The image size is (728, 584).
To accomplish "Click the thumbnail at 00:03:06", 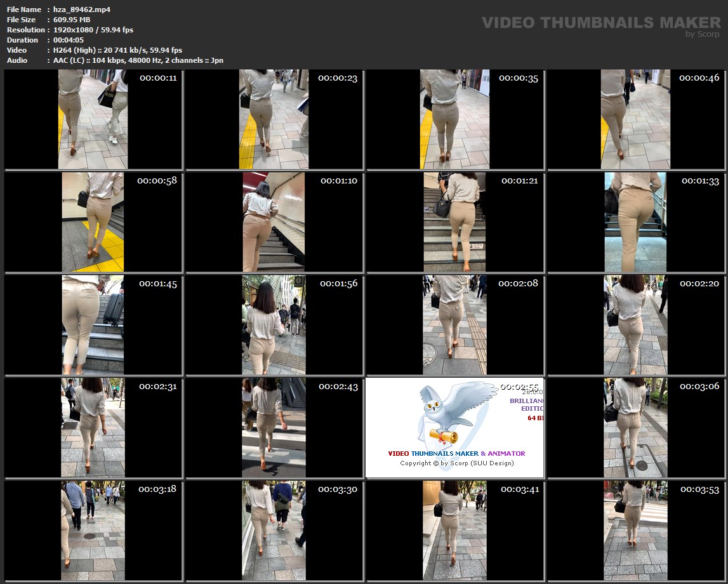I will click(x=635, y=428).
